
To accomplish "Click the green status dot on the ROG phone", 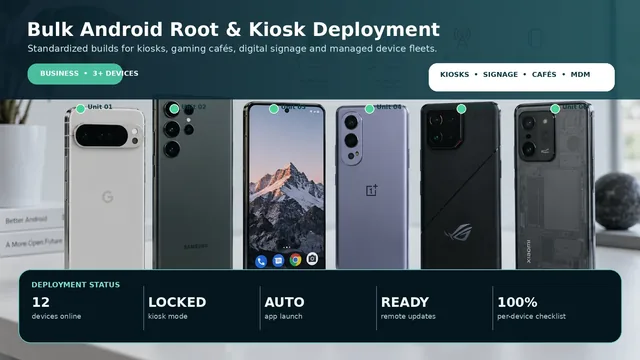I will coord(462,109).
